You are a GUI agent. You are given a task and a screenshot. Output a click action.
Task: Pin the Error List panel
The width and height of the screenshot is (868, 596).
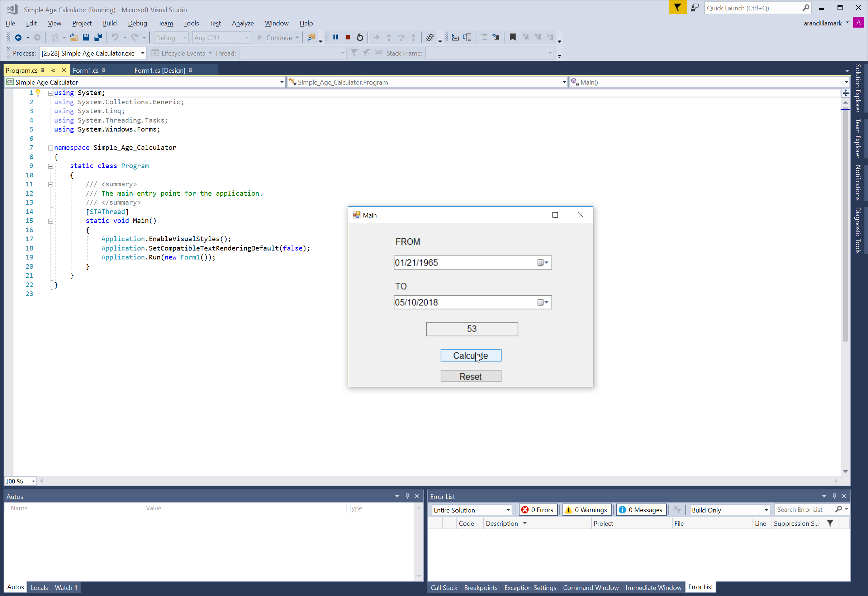pos(834,496)
